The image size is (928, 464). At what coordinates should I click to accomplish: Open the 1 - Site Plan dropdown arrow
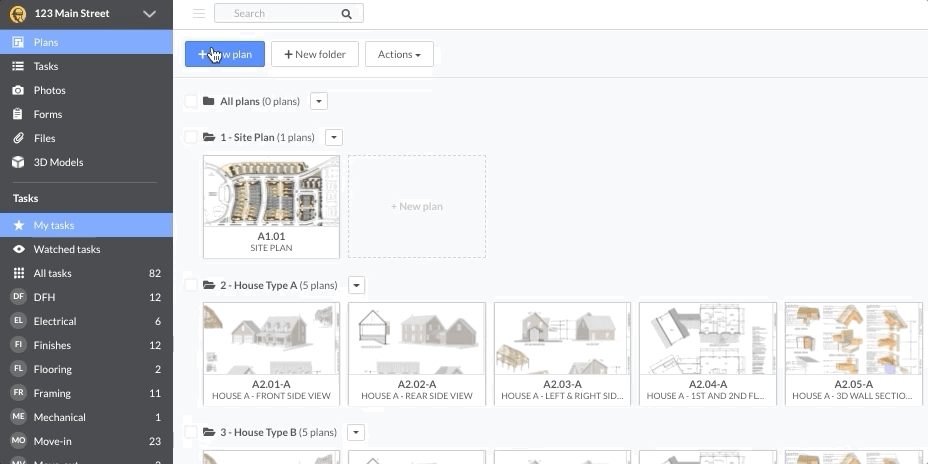coord(334,137)
